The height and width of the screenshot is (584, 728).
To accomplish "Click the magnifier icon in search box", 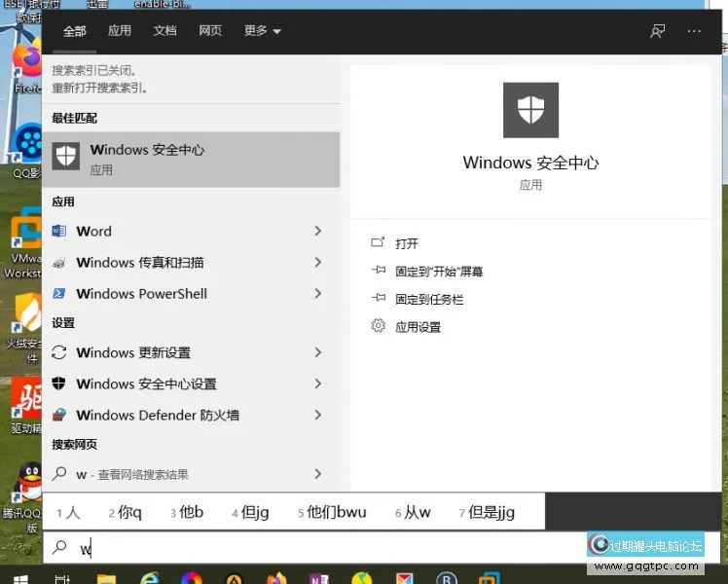I will [x=59, y=548].
